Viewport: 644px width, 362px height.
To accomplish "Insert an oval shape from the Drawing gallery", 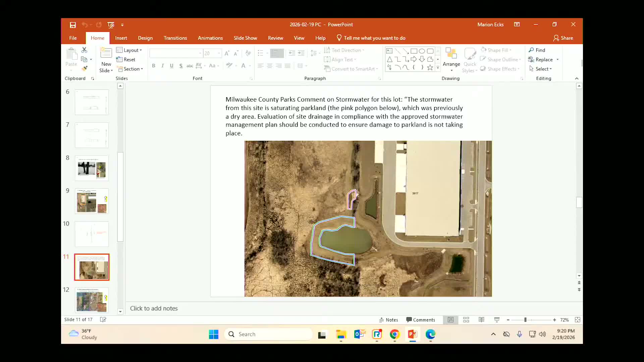I will 422,51.
